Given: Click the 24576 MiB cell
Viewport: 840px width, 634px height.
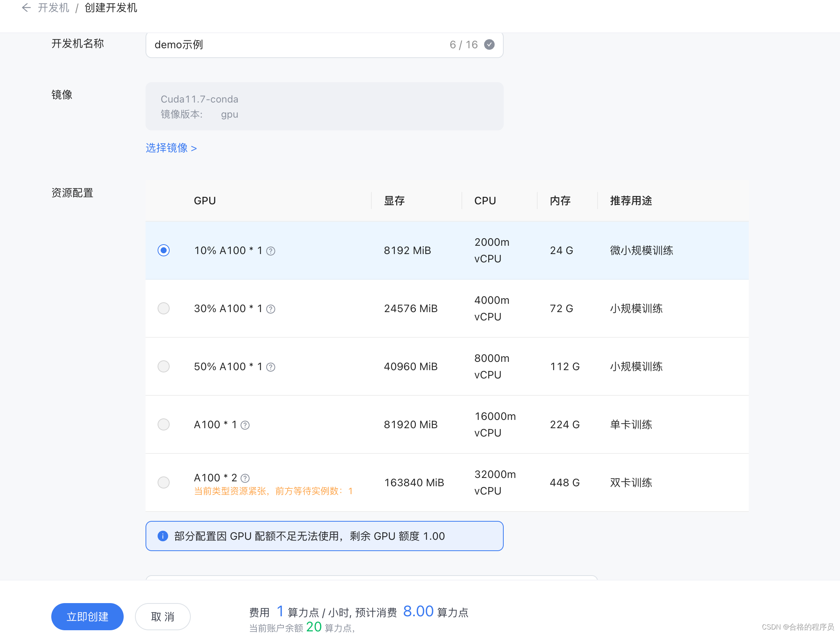Looking at the screenshot, I should pyautogui.click(x=411, y=309).
